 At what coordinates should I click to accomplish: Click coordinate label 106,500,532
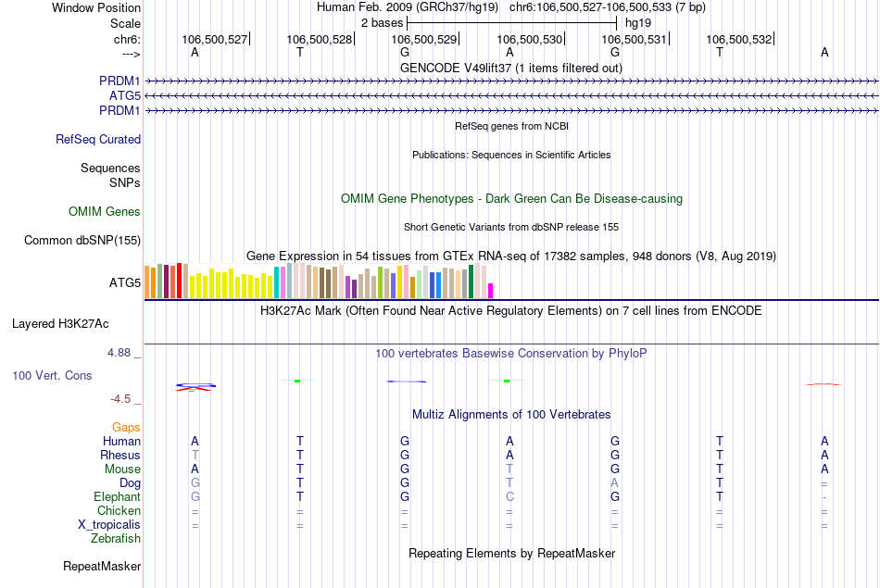point(738,39)
